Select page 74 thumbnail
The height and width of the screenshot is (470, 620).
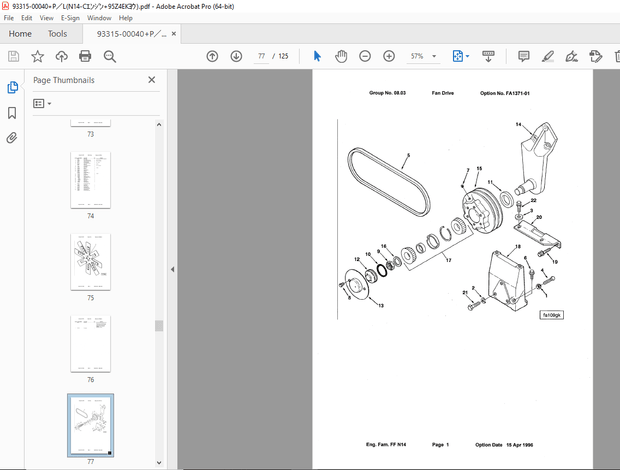[x=91, y=180]
